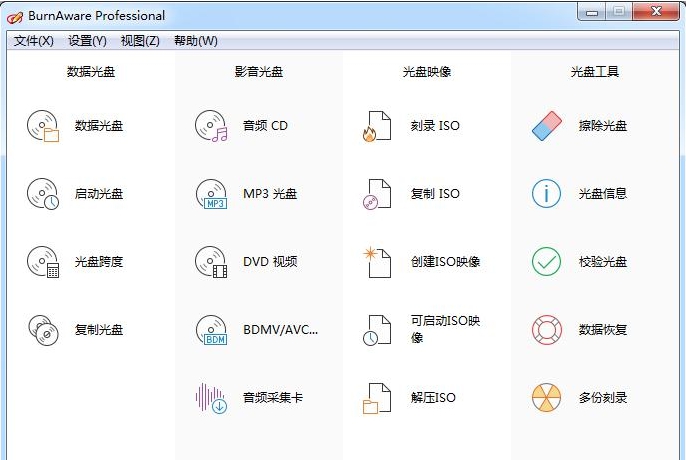
Task: Click the 多份刻录 orange segmented disc icon
Action: click(546, 398)
